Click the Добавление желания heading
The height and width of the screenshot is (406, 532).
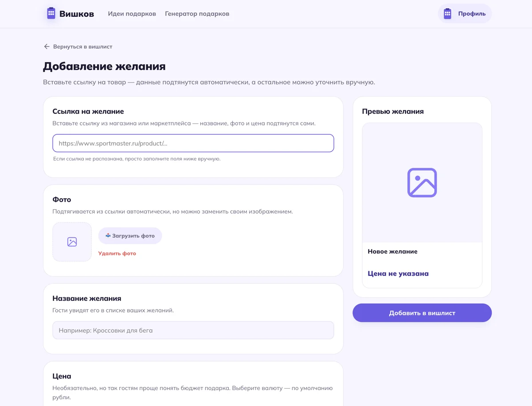pos(104,66)
